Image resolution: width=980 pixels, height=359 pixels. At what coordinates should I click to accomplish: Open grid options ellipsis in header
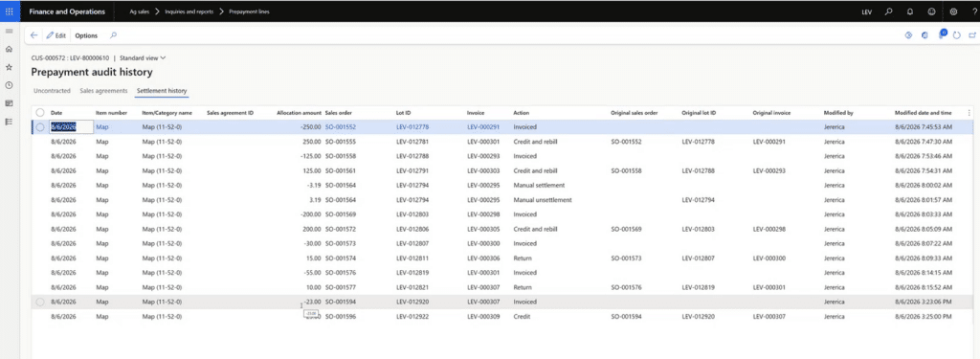click(969, 113)
